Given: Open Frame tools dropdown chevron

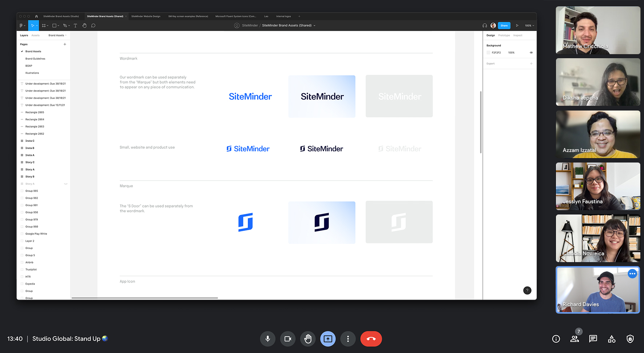Looking at the screenshot, I should point(48,25).
